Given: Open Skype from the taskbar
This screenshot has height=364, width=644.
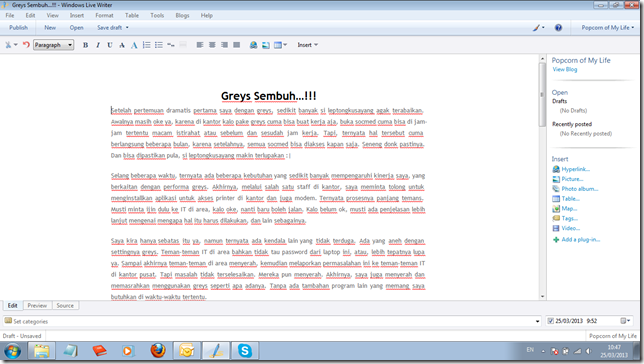Looking at the screenshot, I should click(x=245, y=351).
